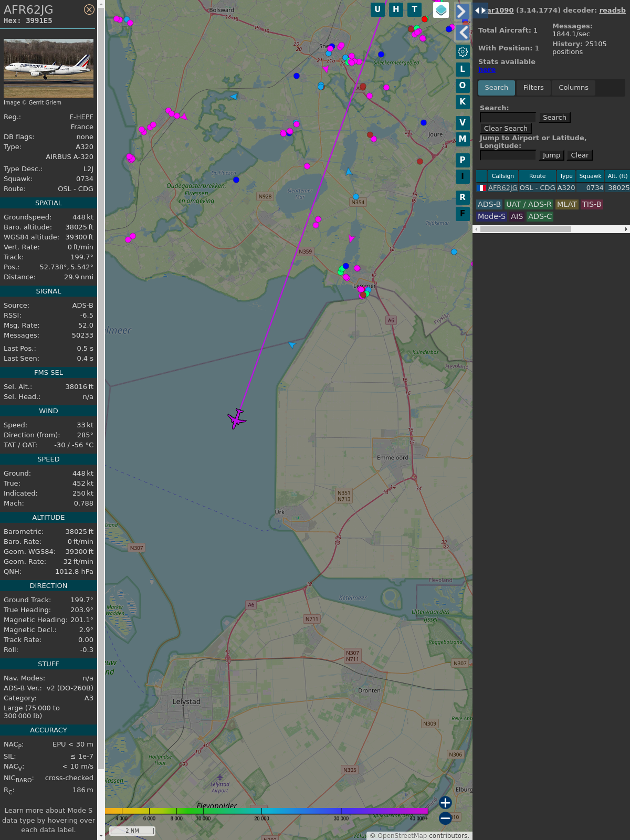Click the Clear Search button
The image size is (630, 840).
(506, 129)
